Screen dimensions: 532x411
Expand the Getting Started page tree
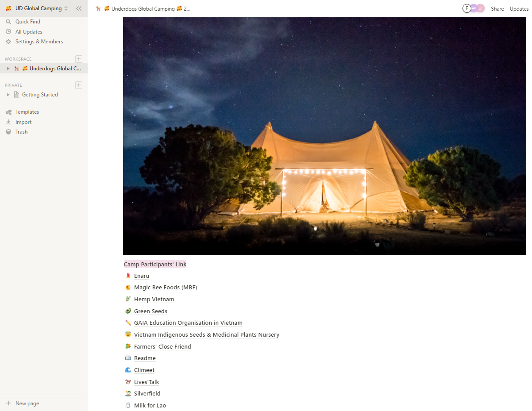(x=8, y=95)
